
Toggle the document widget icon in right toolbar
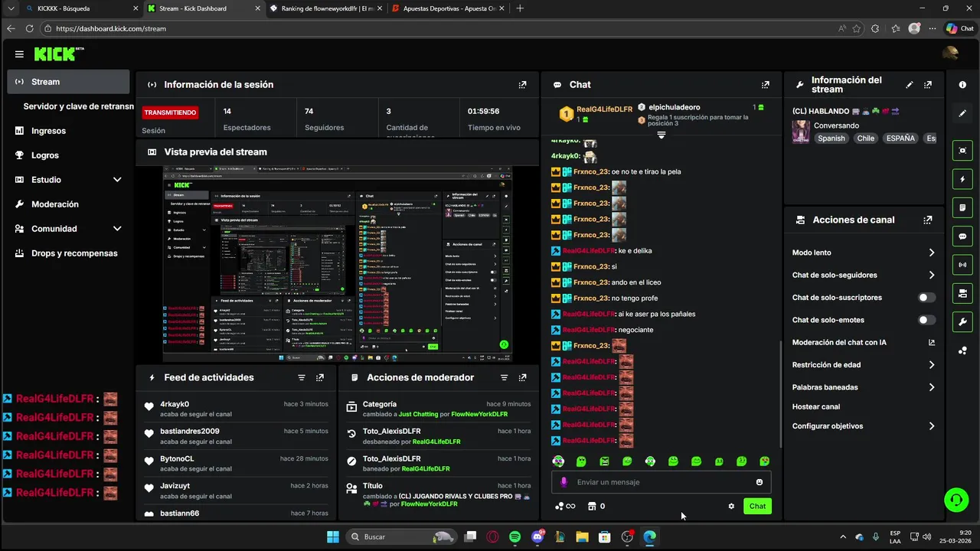962,208
